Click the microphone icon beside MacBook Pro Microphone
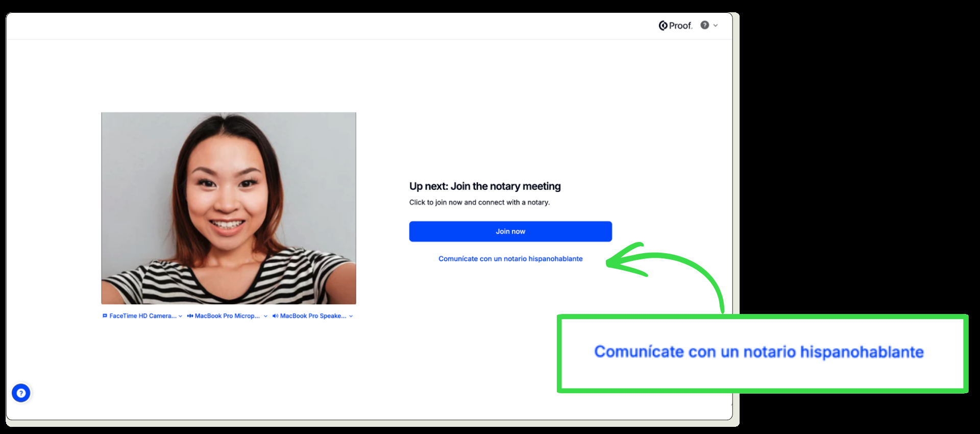The image size is (980, 434). tap(190, 316)
